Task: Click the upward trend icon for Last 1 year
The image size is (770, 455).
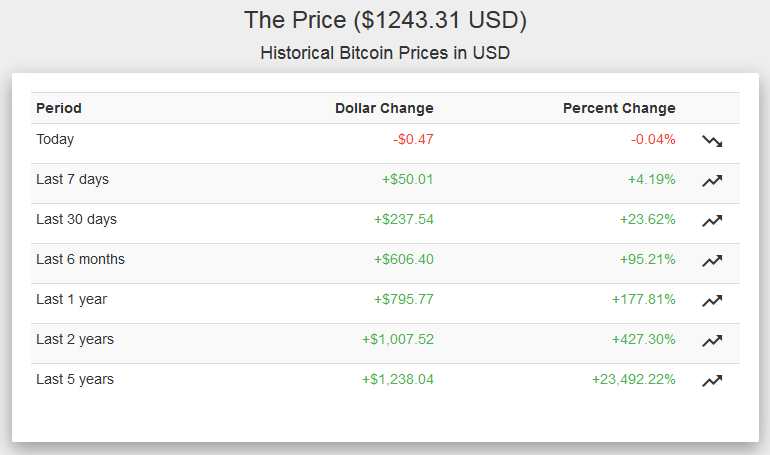Action: 712,301
